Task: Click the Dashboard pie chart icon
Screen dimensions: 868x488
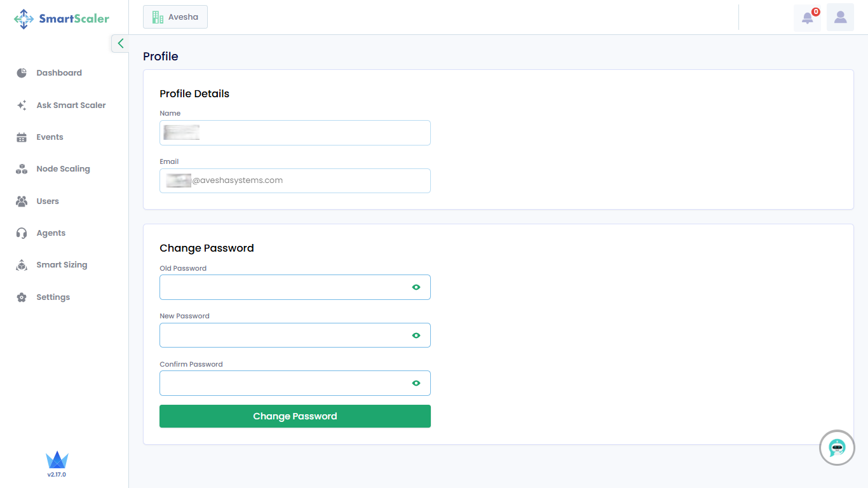Action: tap(22, 73)
